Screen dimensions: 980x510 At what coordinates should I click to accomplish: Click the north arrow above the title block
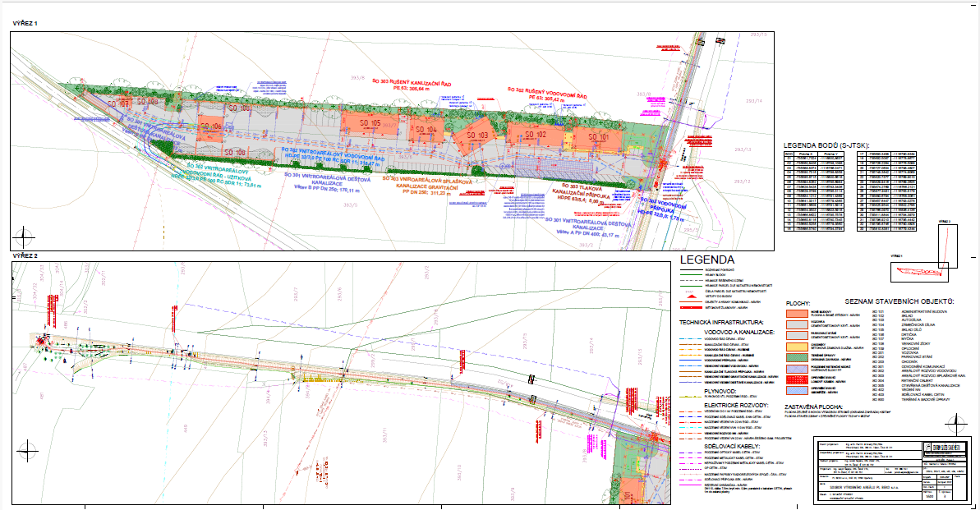[x=955, y=425]
